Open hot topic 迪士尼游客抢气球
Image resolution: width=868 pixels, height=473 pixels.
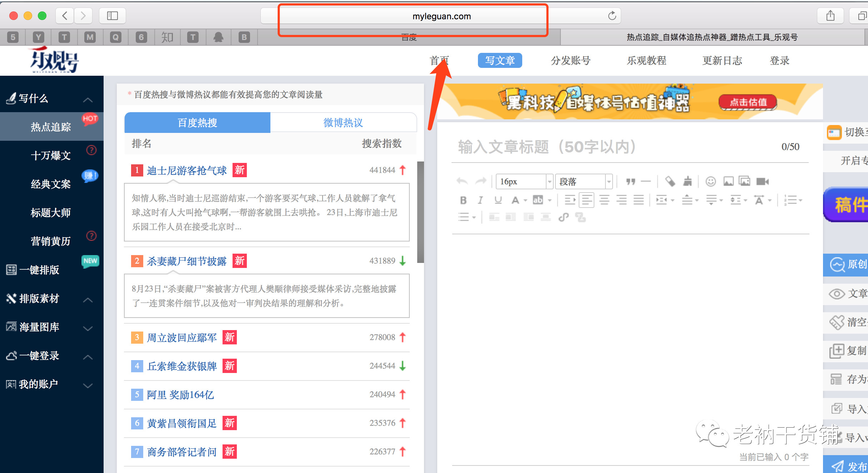[187, 170]
